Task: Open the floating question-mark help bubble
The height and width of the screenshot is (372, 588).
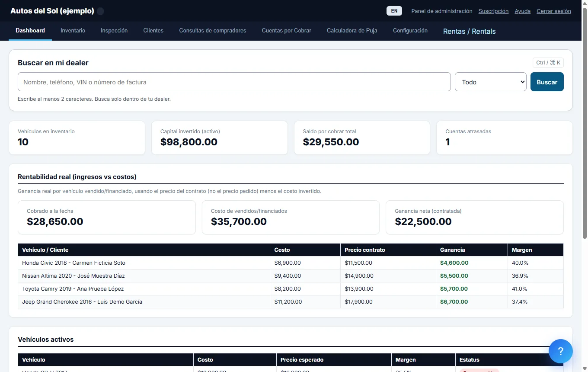Action: [561, 351]
